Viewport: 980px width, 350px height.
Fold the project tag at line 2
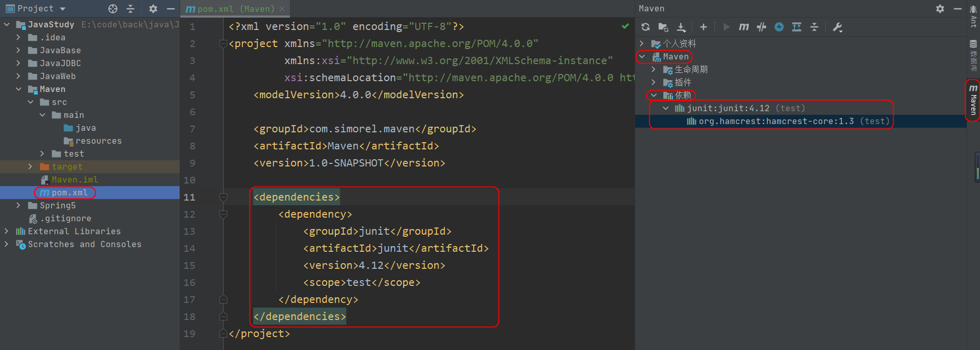(223, 43)
